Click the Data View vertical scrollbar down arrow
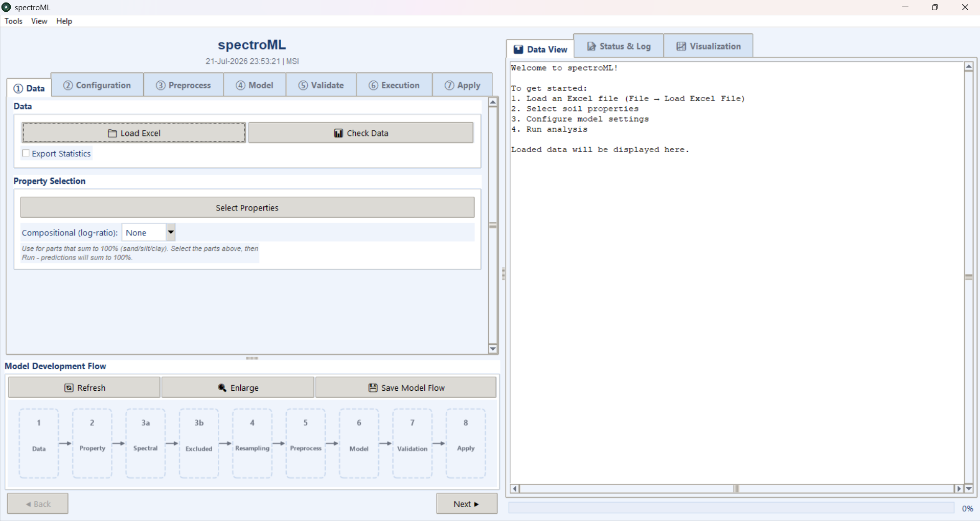This screenshot has height=521, width=980. click(969, 488)
